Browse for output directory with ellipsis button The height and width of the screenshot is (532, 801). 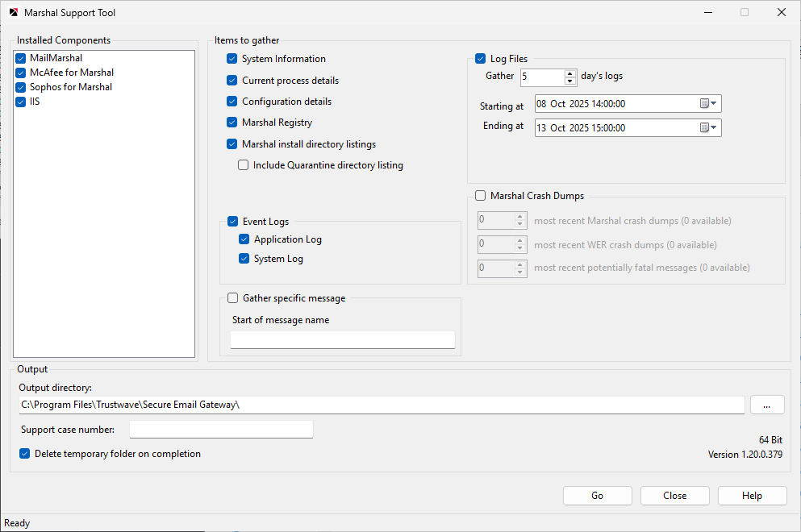(766, 405)
